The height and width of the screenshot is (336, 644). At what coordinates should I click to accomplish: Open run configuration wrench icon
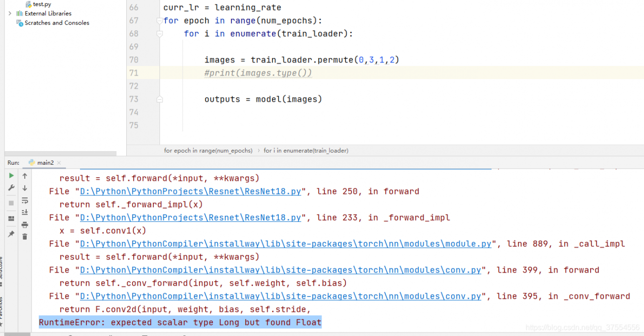[11, 188]
